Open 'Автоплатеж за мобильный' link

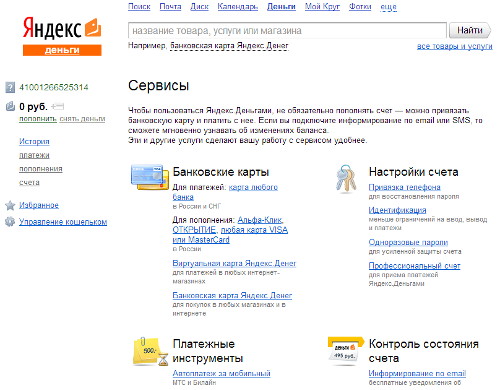click(221, 373)
